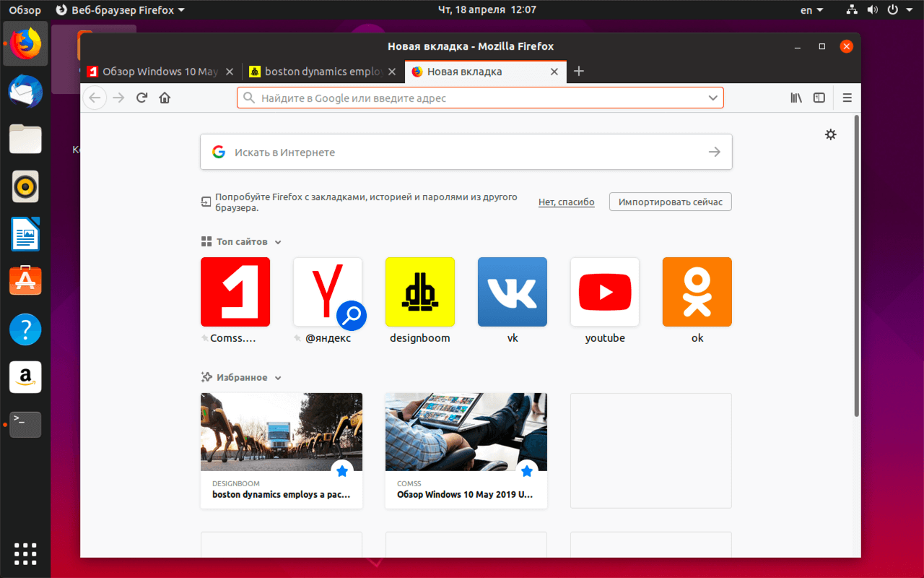Click the page vertical scrollbar
The image size is (924, 578).
tap(857, 265)
